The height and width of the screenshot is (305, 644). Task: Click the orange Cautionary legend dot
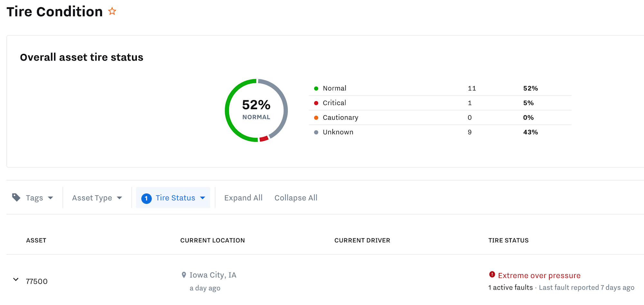coord(316,118)
